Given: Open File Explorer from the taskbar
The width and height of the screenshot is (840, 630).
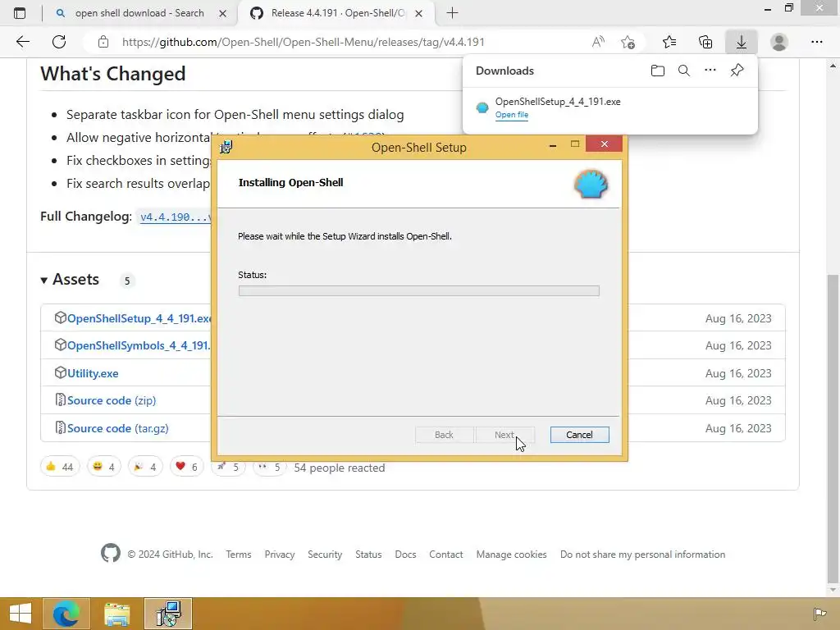Looking at the screenshot, I should 117,614.
